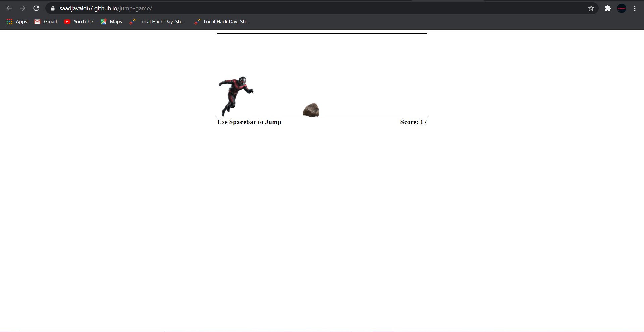Click the browser forward arrow
644x332 pixels.
pos(22,8)
